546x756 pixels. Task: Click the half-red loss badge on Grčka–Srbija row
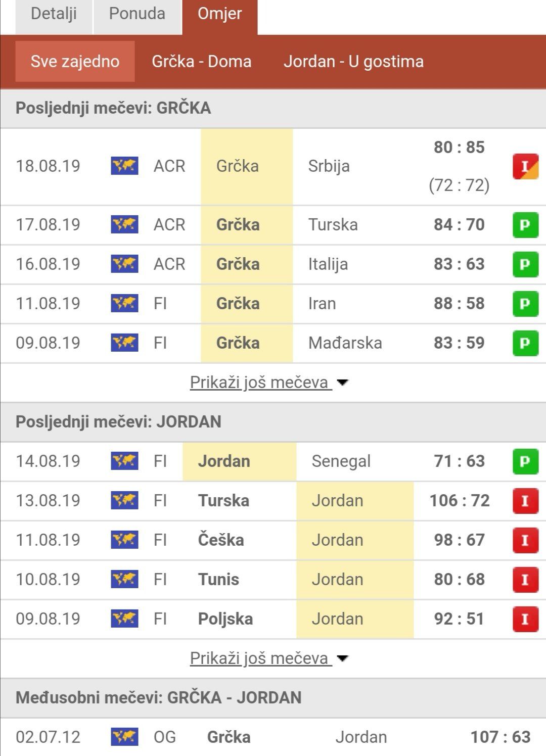click(525, 166)
